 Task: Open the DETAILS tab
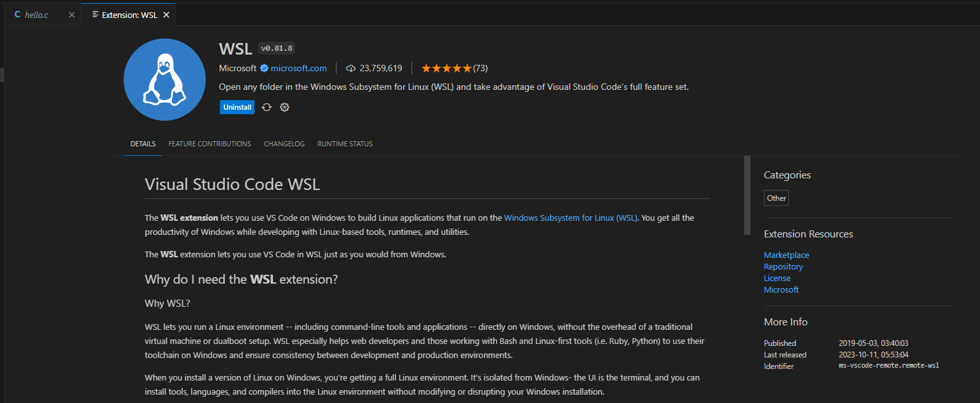143,144
